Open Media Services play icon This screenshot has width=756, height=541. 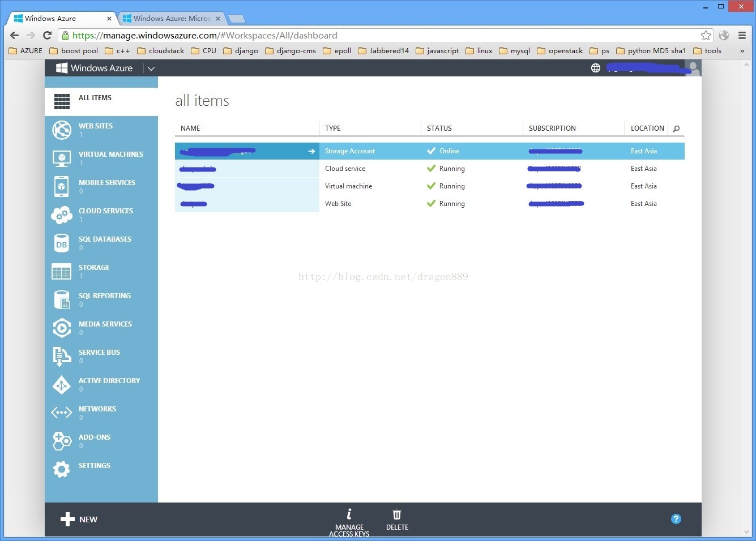click(x=62, y=328)
